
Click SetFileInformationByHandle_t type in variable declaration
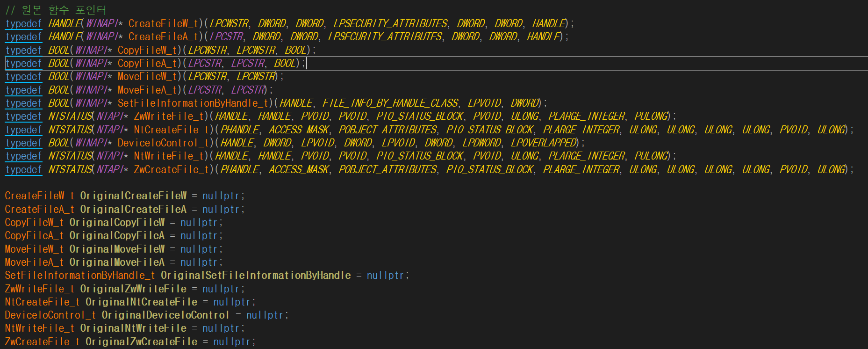click(x=80, y=275)
